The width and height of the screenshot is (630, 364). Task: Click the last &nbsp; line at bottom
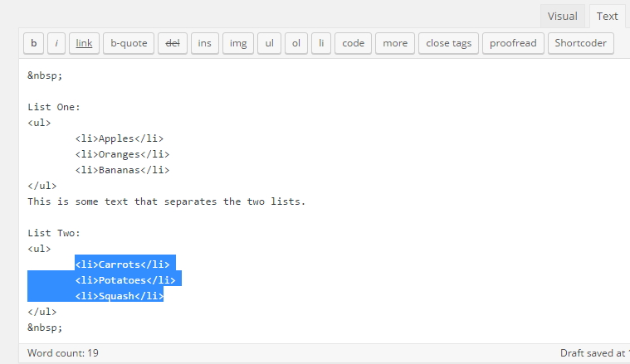[x=45, y=328]
